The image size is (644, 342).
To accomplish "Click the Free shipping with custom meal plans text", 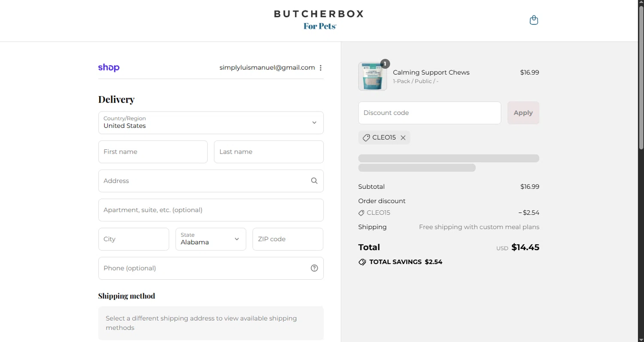I will pos(479,227).
